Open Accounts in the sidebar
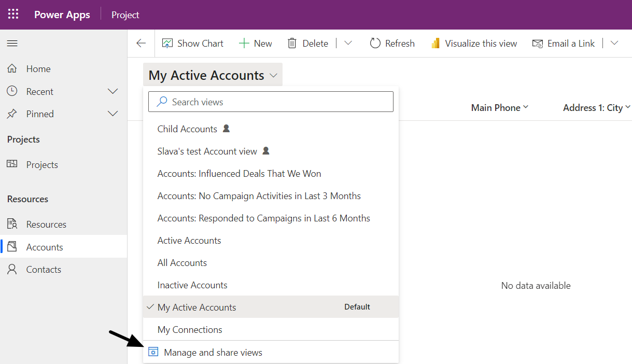 click(63, 247)
